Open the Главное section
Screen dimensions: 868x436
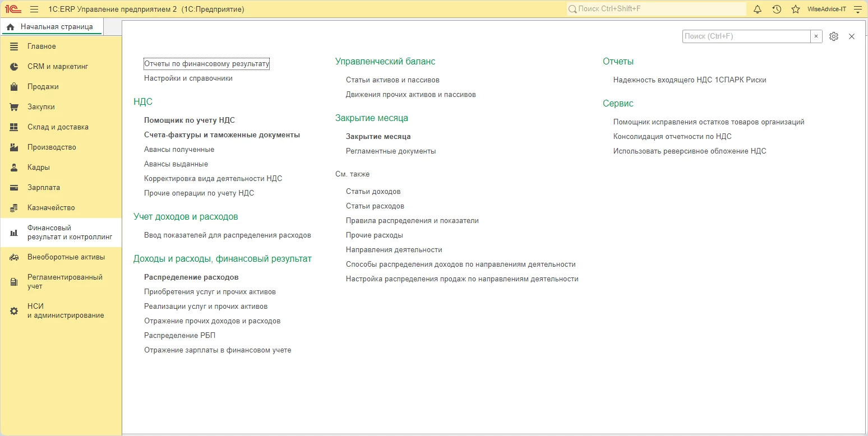tap(61, 47)
